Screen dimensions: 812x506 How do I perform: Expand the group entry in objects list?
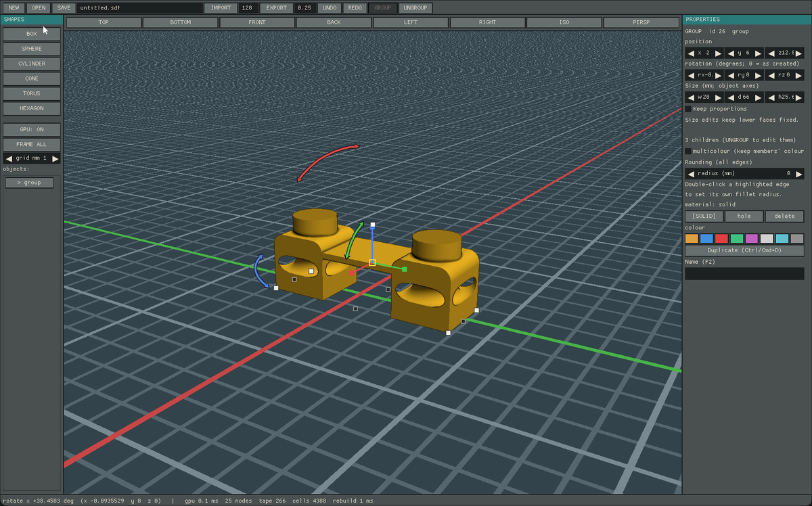30,183
